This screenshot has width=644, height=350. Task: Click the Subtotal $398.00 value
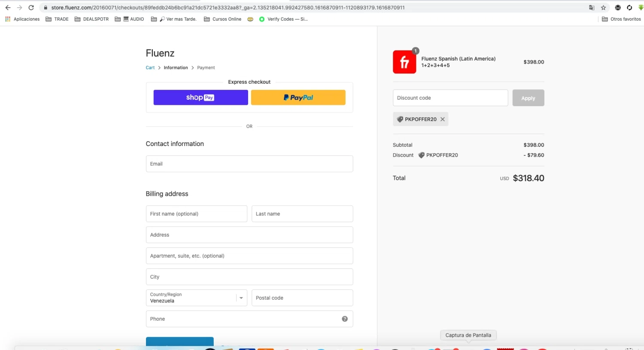coord(534,145)
